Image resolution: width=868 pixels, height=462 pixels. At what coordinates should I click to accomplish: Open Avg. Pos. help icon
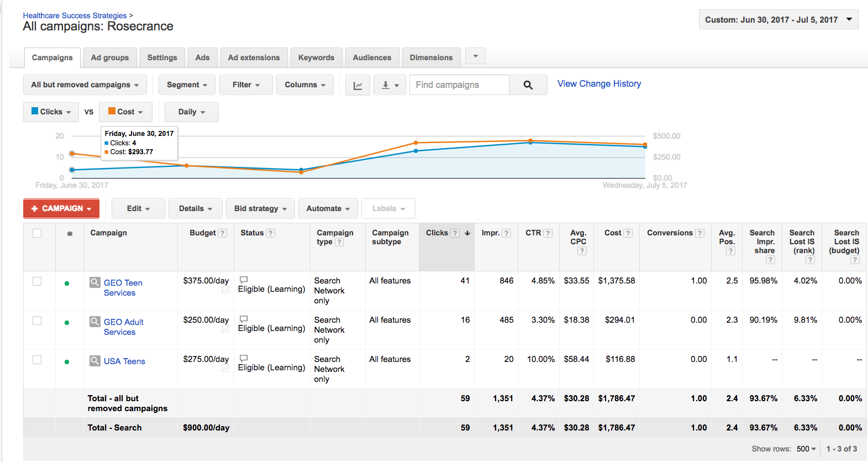click(730, 251)
